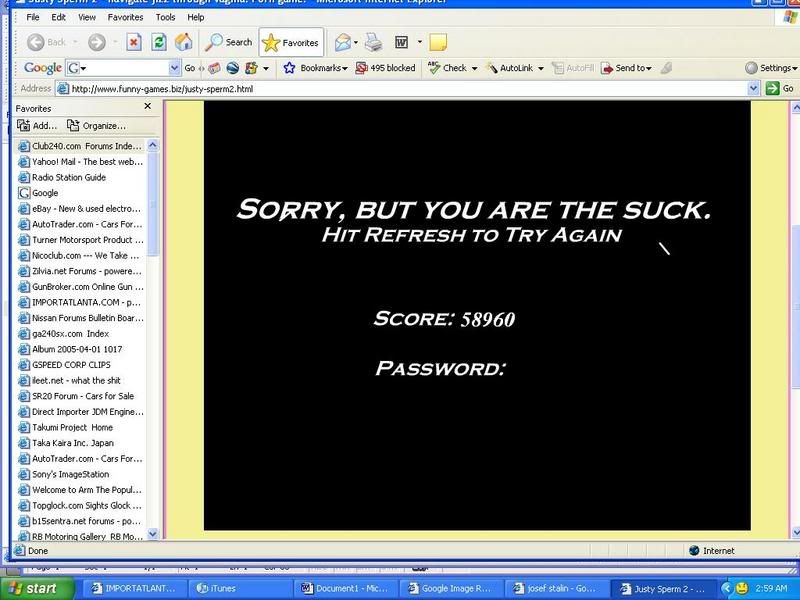
Task: Open the Google Bookmarks dropdown
Action: (315, 68)
